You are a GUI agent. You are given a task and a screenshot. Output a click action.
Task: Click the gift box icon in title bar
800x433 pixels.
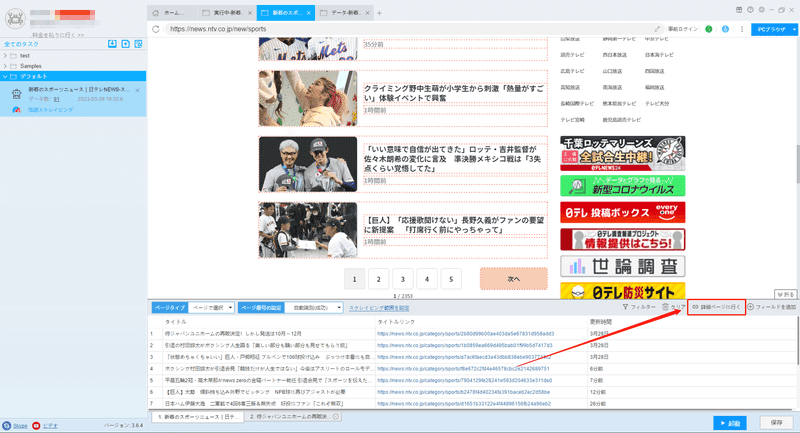739,10
